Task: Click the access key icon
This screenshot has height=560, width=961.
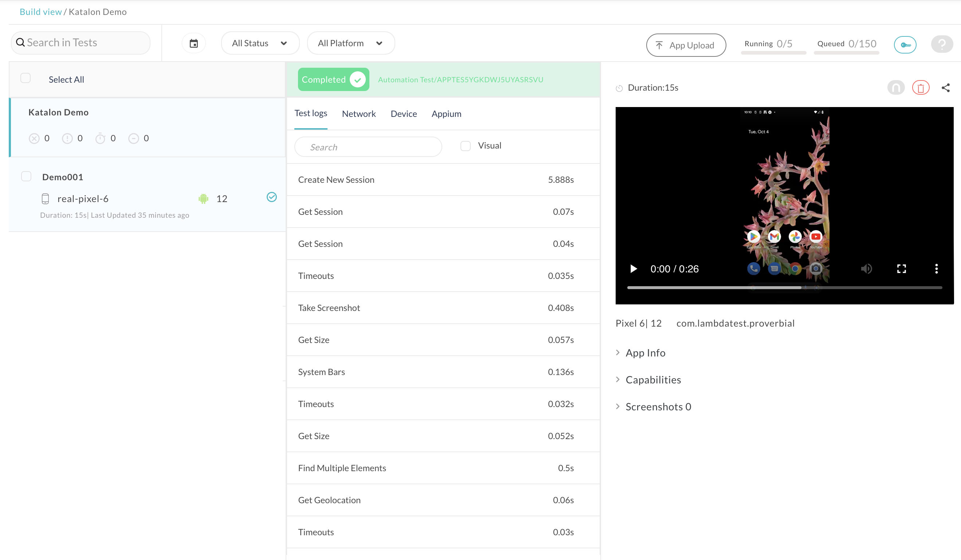Action: tap(905, 45)
